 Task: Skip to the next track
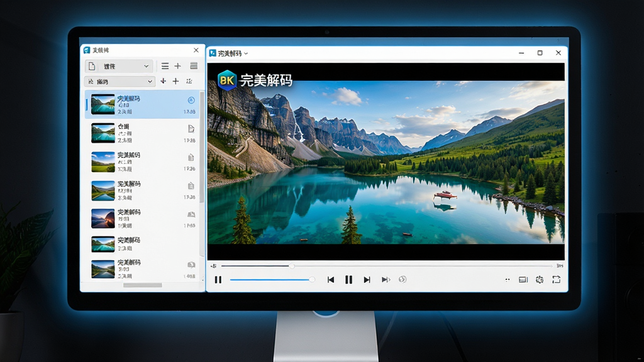[367, 280]
